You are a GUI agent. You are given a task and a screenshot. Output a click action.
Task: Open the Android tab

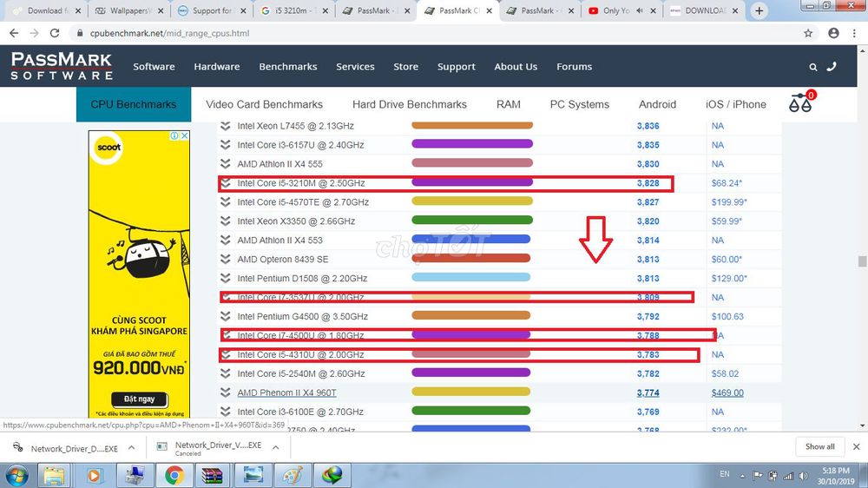657,104
